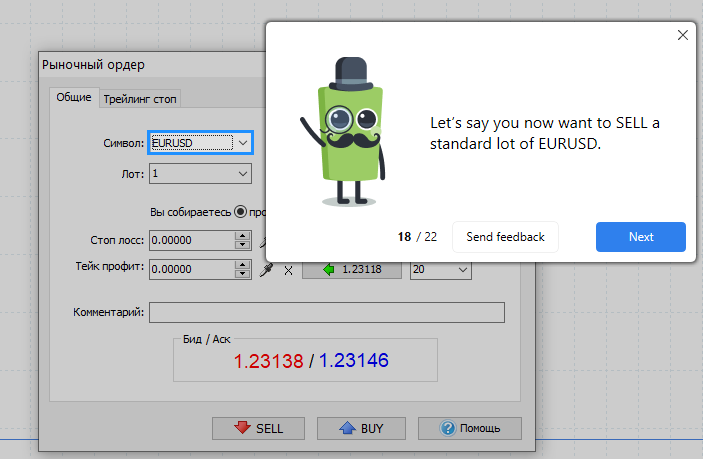Select the radio button after 'Вы собираетесь'

[x=241, y=212]
